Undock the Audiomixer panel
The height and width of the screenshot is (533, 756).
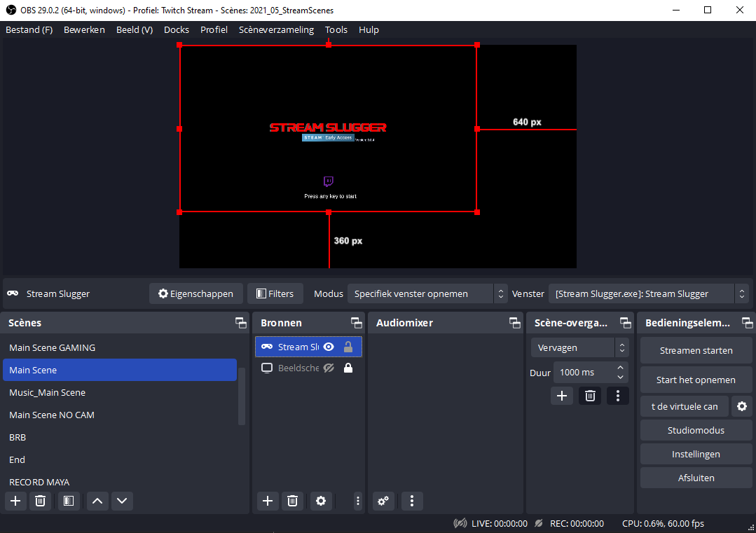tap(514, 323)
